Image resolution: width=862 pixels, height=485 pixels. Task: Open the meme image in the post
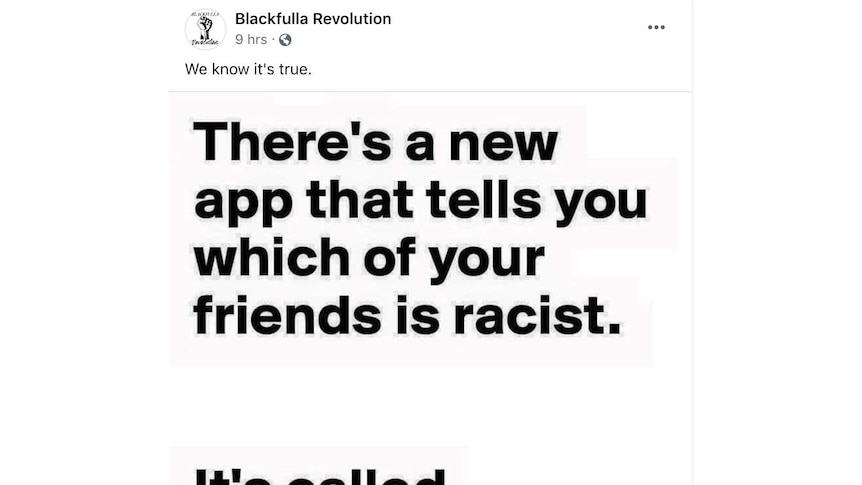coord(430,289)
